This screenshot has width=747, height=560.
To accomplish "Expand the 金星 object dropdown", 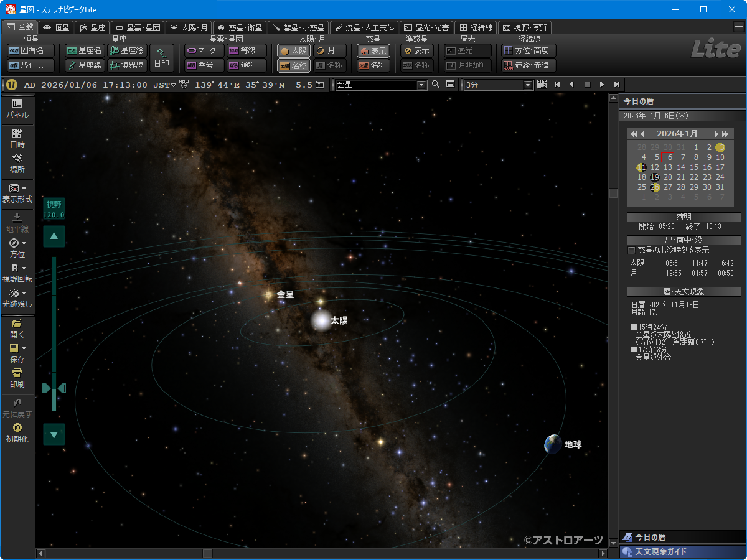I will [421, 85].
